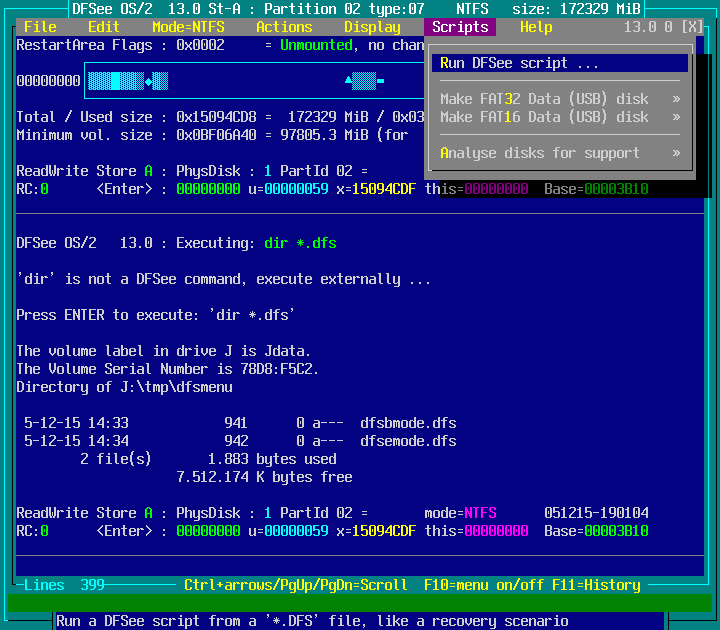This screenshot has height=630, width=720.
Task: Click the diamond marker in allocation map
Action: coord(148,81)
